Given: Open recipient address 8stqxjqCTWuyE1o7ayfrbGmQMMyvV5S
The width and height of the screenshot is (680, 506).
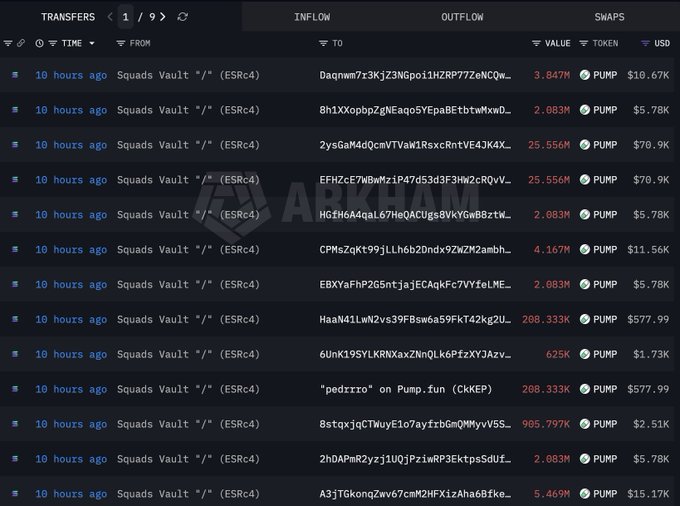Looking at the screenshot, I should [x=415, y=424].
